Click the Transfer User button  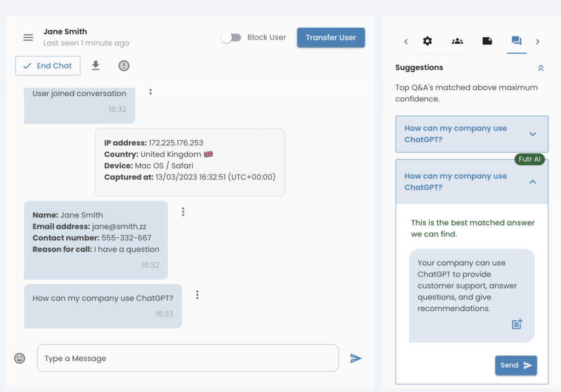point(331,37)
